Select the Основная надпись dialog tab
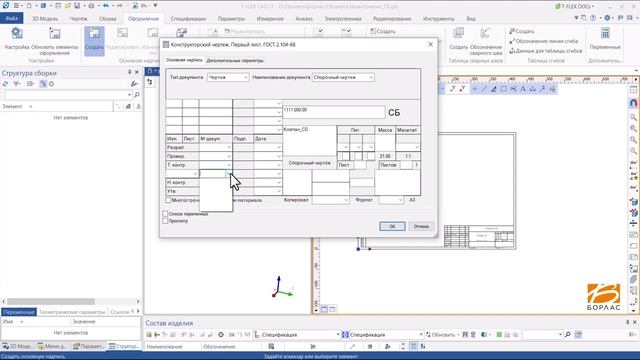 tap(184, 60)
